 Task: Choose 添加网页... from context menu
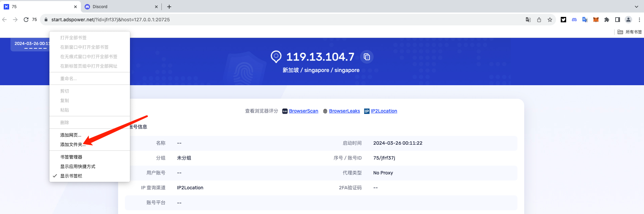[x=90, y=135]
